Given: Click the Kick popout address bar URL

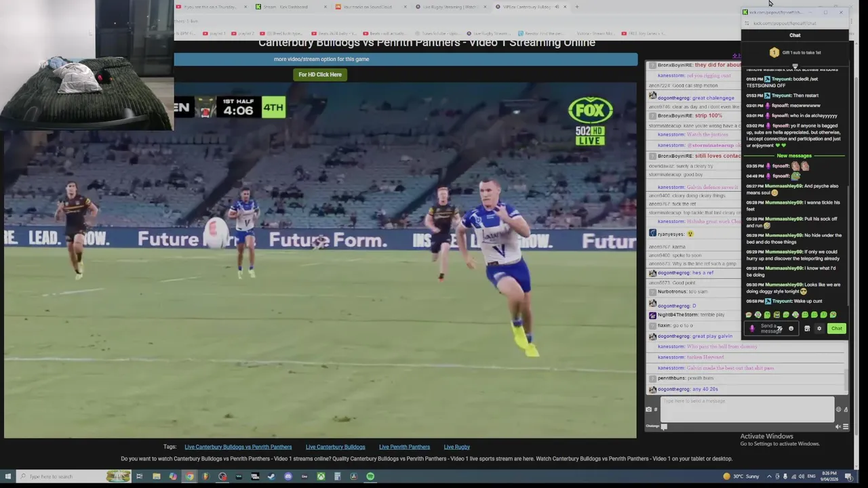Looking at the screenshot, I should point(785,23).
